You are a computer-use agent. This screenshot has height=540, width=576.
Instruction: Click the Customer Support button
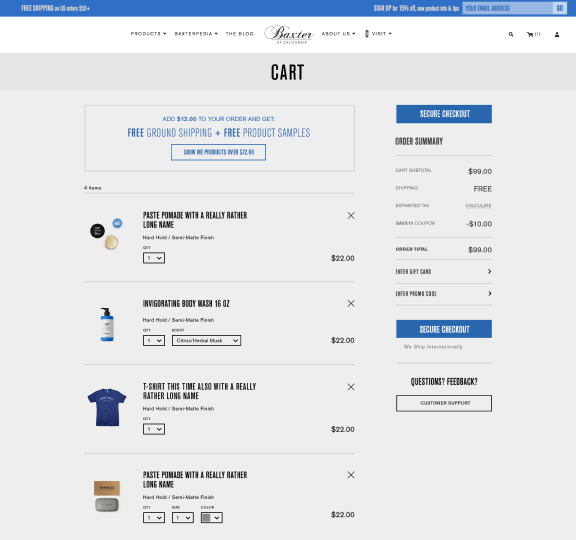(444, 403)
